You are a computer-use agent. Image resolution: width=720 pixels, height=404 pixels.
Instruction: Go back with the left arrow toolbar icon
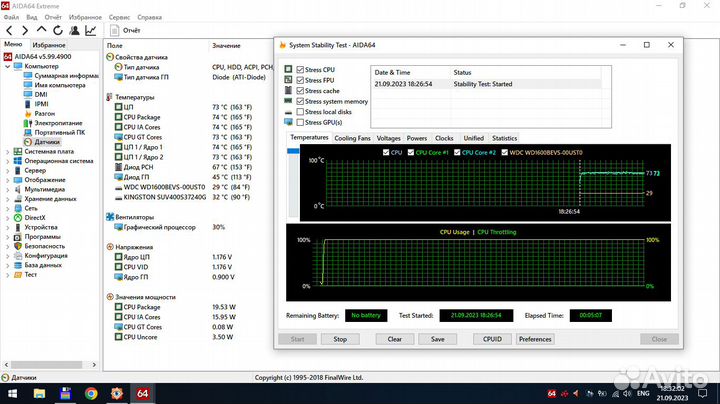[9, 31]
